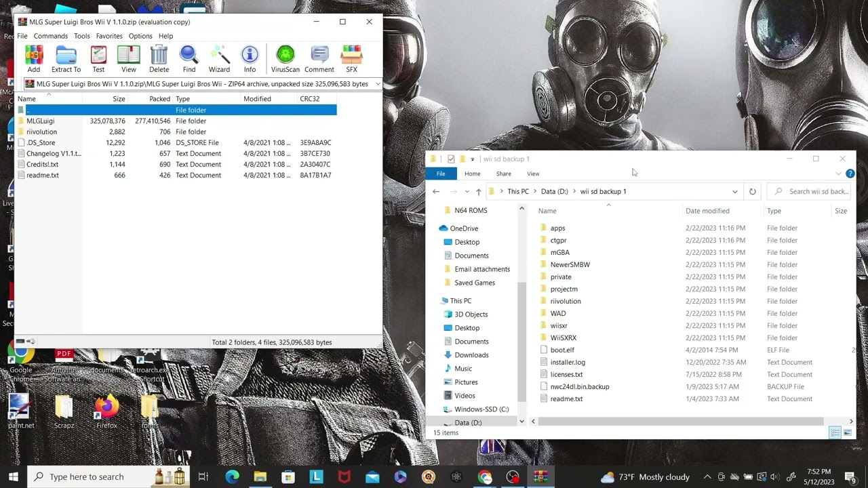Expand Explorer address bar history dropdown
Viewport: 868px width, 488px height.
point(734,191)
